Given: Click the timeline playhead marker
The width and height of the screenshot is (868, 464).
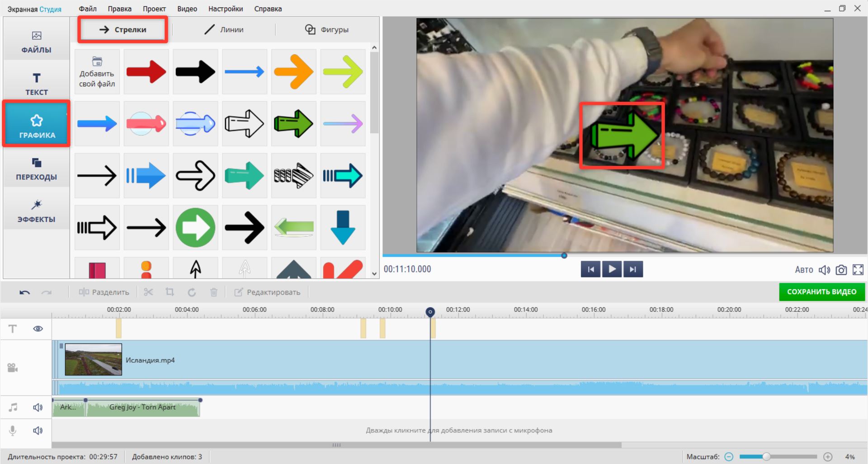Looking at the screenshot, I should pos(430,312).
